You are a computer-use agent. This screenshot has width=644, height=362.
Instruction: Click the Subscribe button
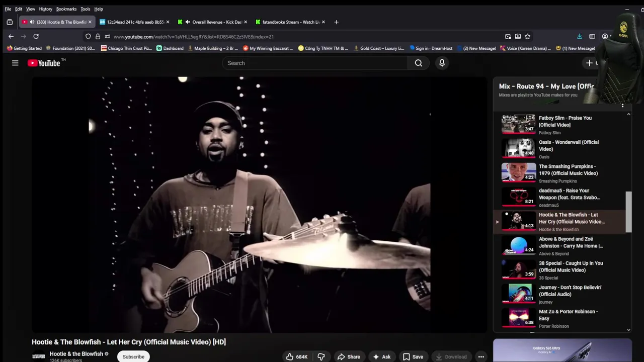[133, 356]
